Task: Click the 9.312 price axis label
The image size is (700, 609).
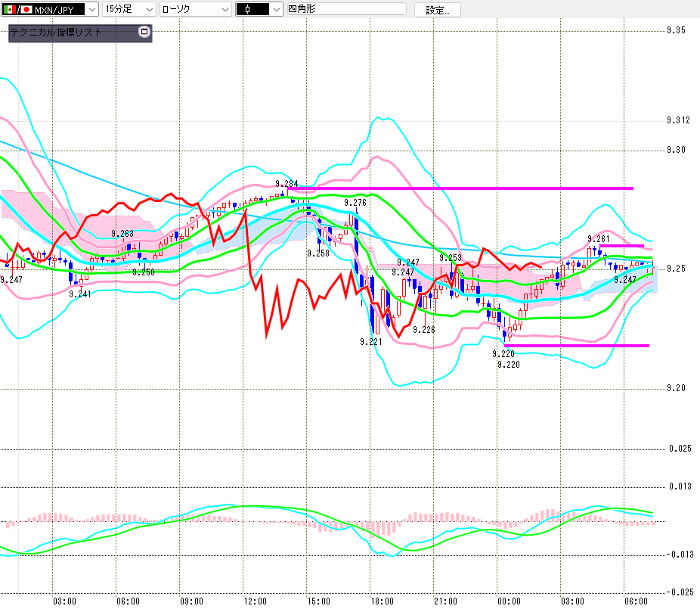Action: (678, 120)
